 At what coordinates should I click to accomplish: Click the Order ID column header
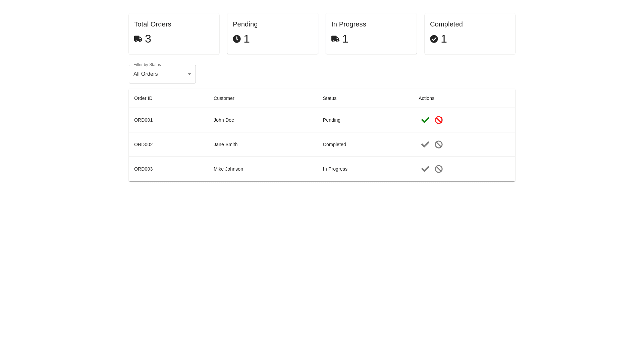[143, 98]
